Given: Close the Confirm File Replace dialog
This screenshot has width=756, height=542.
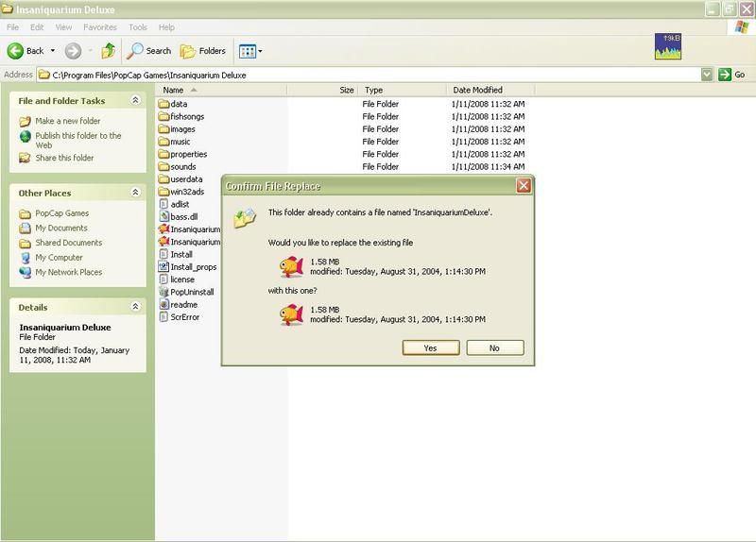Looking at the screenshot, I should 523,186.
